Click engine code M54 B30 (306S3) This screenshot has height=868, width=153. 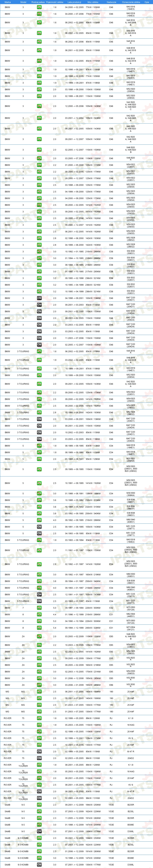[x=131, y=673]
